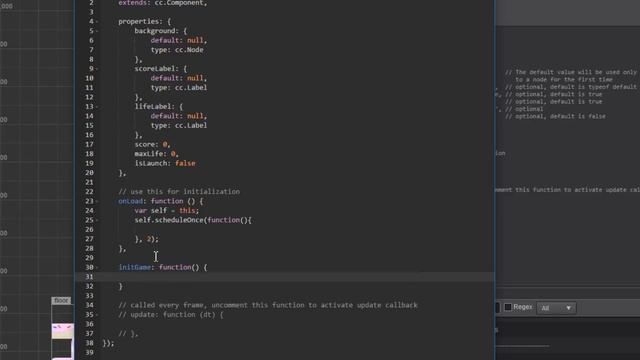The width and height of the screenshot is (640, 360).
Task: Open the All filter dropdown
Action: pos(556,308)
